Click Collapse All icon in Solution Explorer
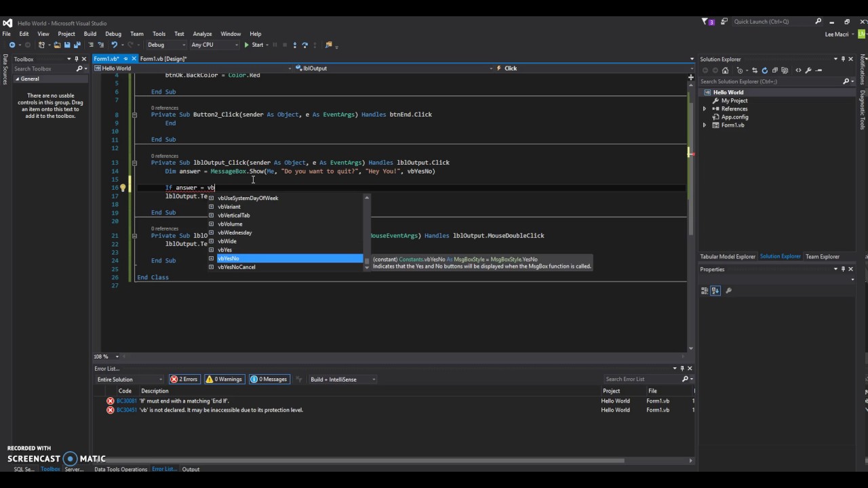The height and width of the screenshot is (488, 868). (774, 70)
